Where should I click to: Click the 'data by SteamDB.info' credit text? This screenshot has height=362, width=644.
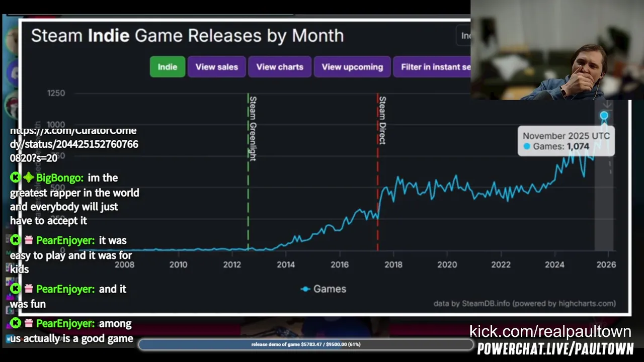pos(525,303)
